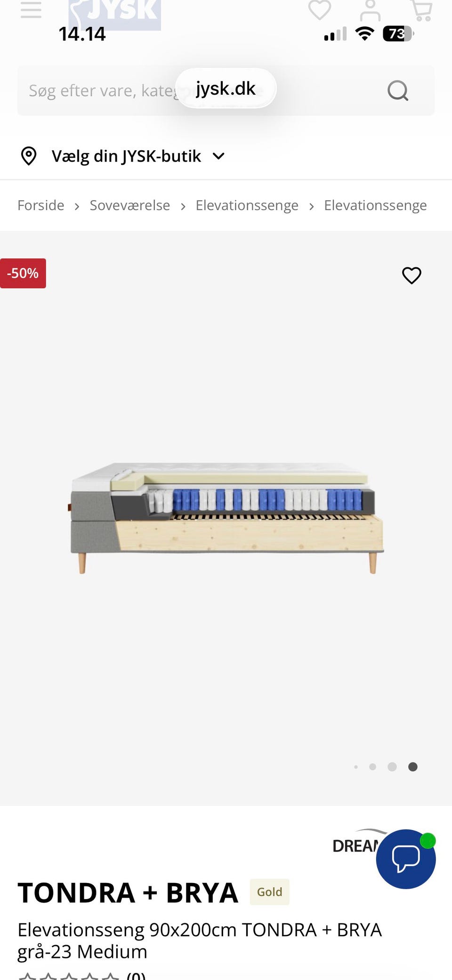Open the first Elevationssenge breadcrumb
452x980 pixels.
[x=247, y=205]
